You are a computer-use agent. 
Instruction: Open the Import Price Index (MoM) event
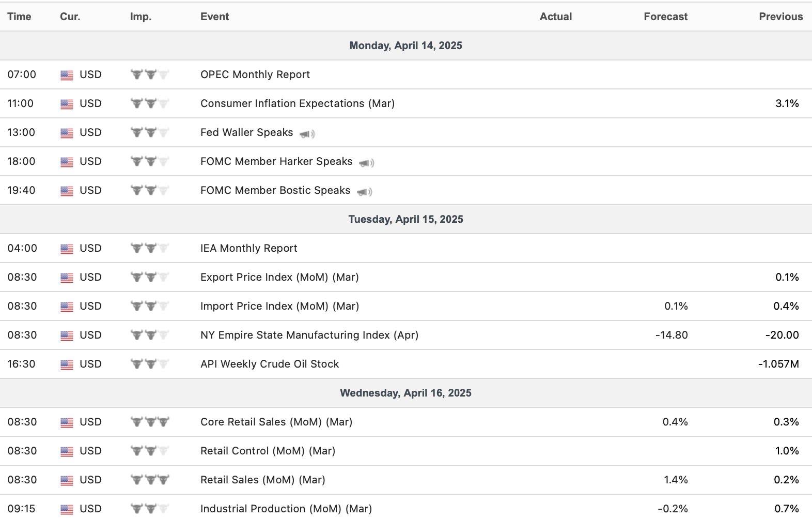tap(279, 306)
